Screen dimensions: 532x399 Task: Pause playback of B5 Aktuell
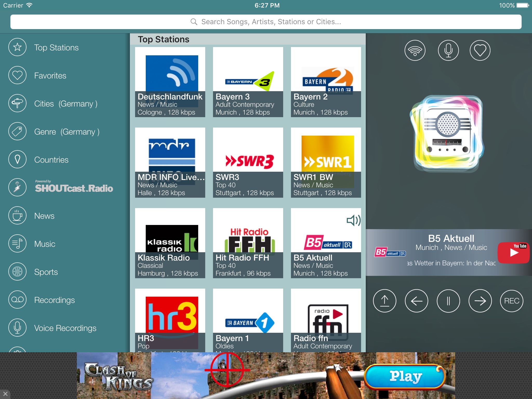(x=448, y=301)
